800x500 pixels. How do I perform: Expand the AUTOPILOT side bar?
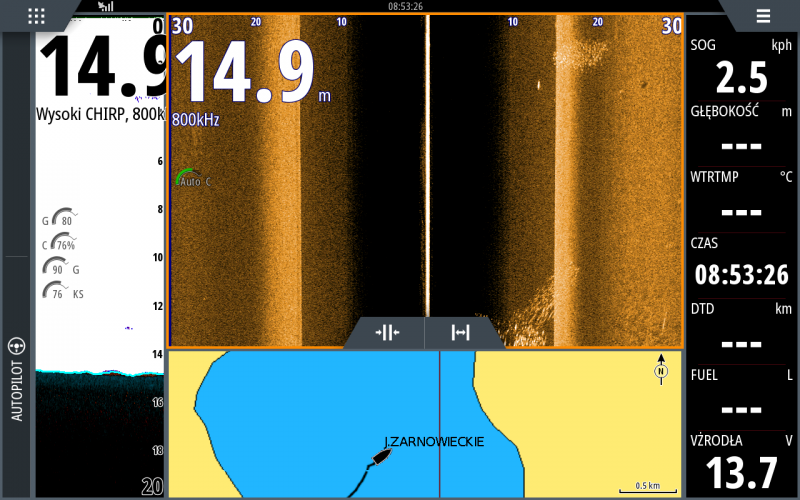pyautogui.click(x=16, y=380)
